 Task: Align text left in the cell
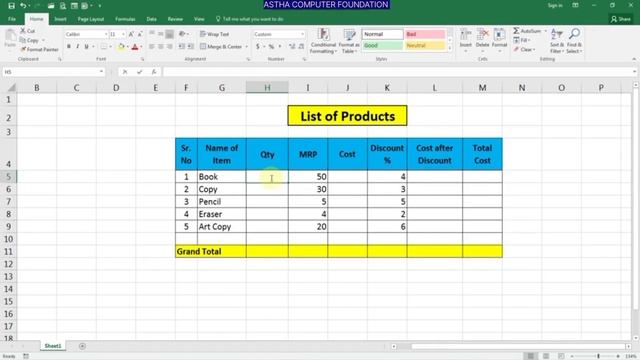tap(152, 47)
